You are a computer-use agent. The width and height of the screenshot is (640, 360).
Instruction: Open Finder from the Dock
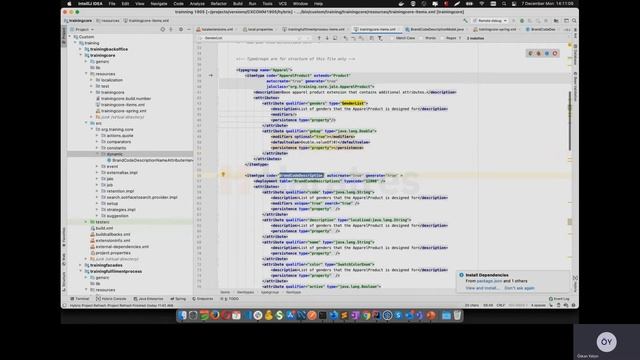coord(182,315)
